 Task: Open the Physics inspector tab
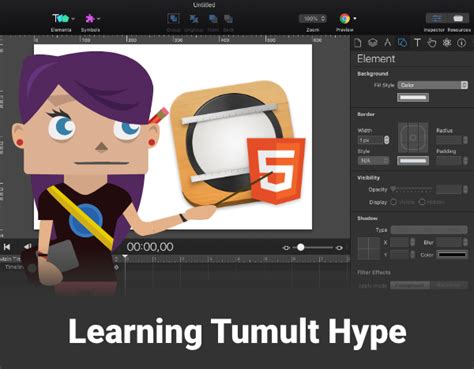447,43
